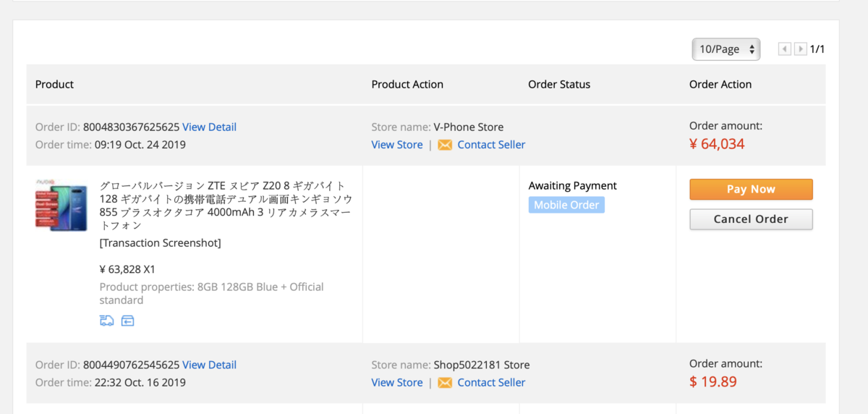The image size is (868, 414).
Task: Open the Transaction Screenshot link
Action: tap(161, 242)
